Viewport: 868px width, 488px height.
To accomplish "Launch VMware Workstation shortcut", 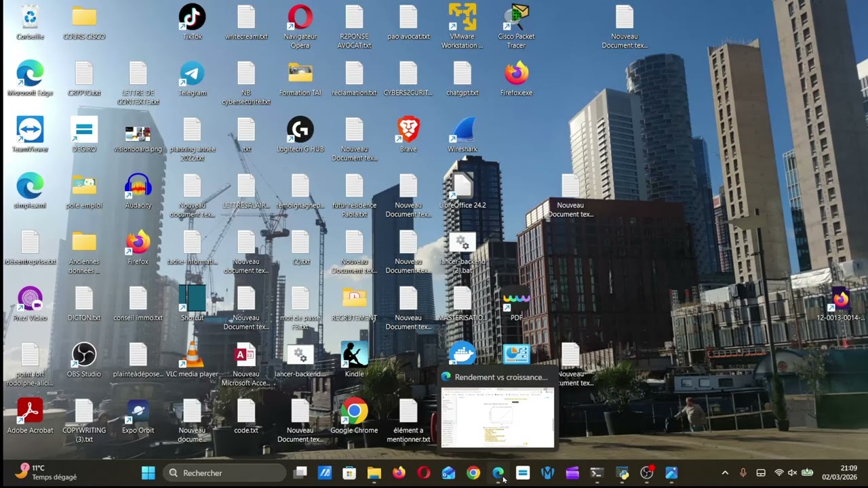I will (x=462, y=26).
